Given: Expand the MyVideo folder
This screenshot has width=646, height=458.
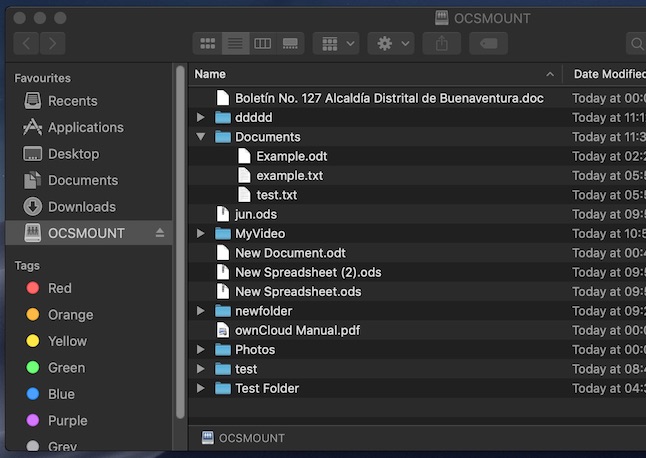Looking at the screenshot, I should coord(201,234).
